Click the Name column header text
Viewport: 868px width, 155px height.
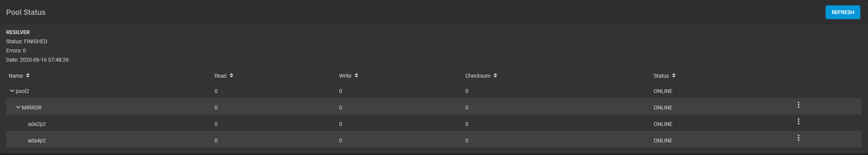point(16,76)
